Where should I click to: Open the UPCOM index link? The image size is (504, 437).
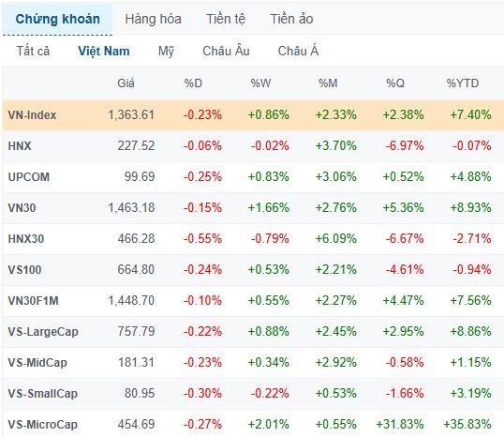[29, 176]
